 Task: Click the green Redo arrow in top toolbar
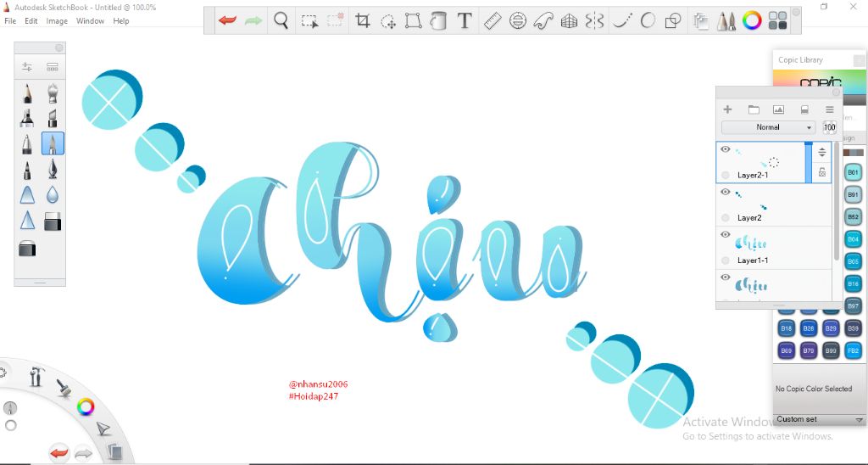point(253,21)
